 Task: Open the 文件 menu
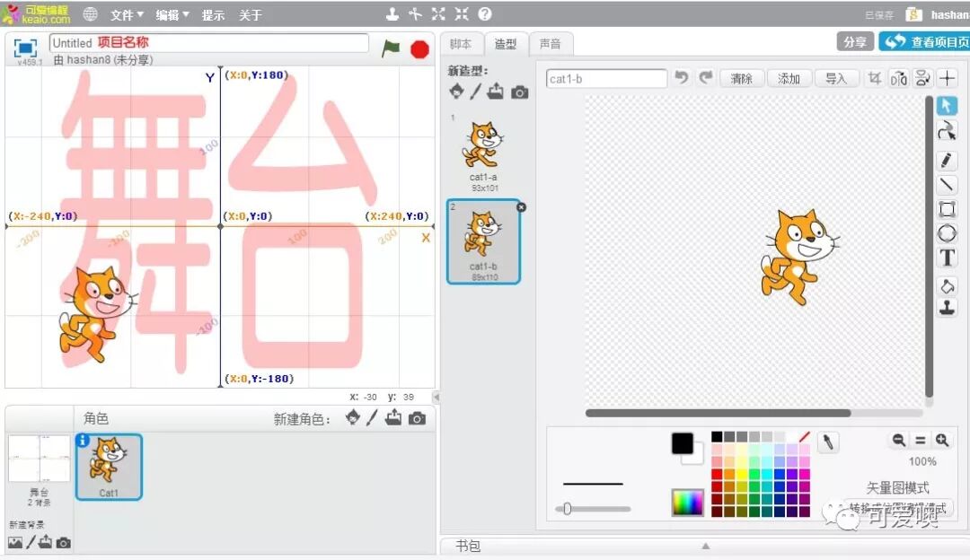coord(127,15)
